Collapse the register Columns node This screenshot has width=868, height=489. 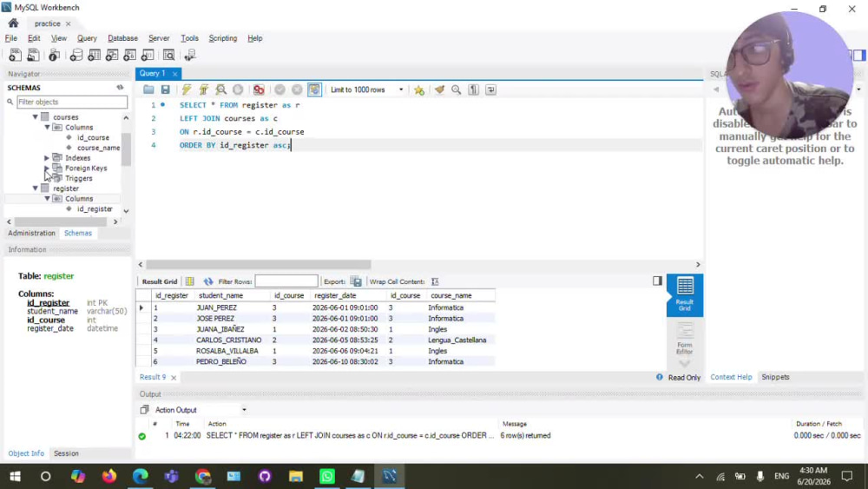click(x=47, y=198)
